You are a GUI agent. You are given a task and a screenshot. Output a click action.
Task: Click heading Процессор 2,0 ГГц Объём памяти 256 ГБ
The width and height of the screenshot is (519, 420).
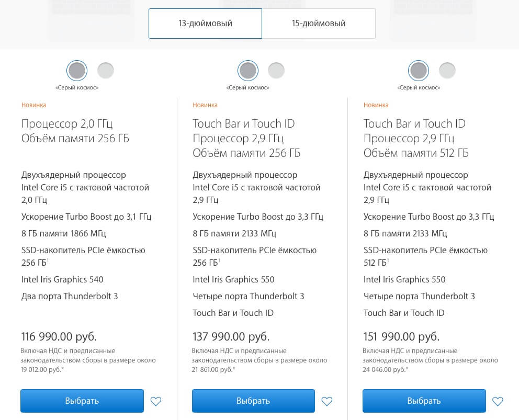click(75, 131)
